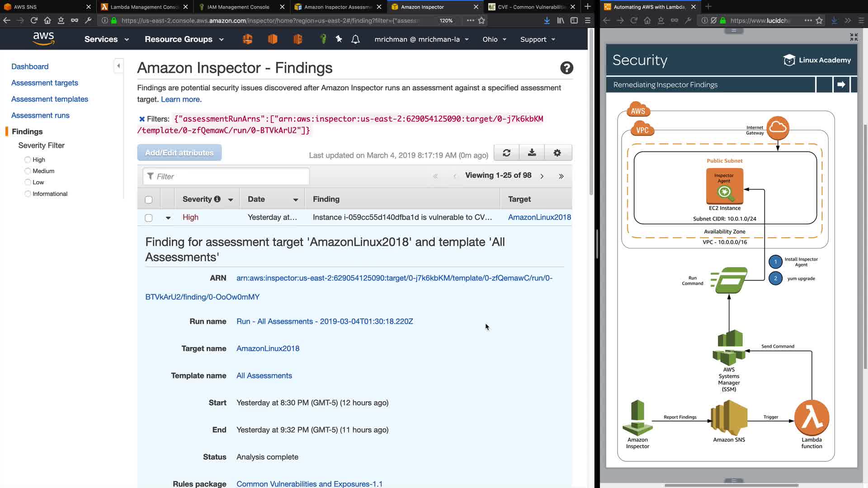868x488 pixels.
Task: Open findings settings gear icon
Action: (x=557, y=153)
